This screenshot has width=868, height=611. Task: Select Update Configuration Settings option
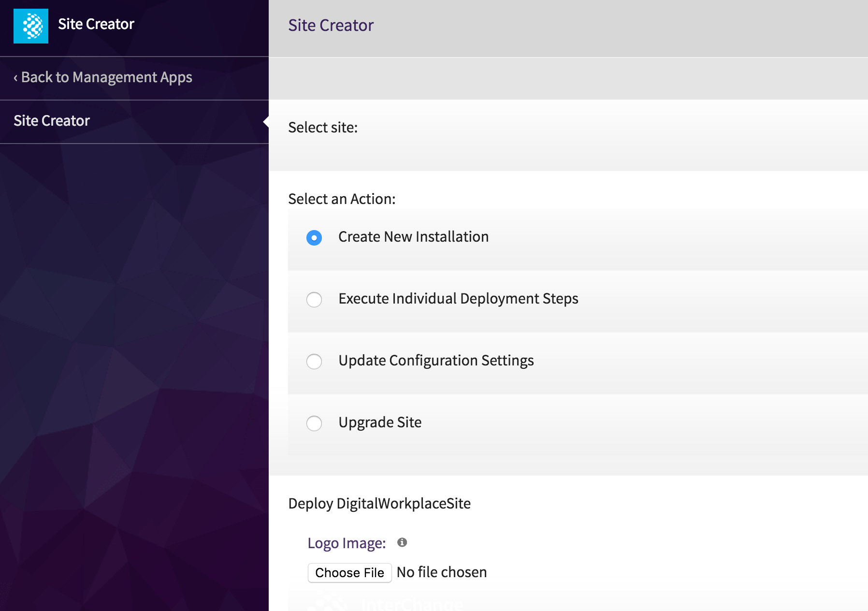click(x=314, y=362)
